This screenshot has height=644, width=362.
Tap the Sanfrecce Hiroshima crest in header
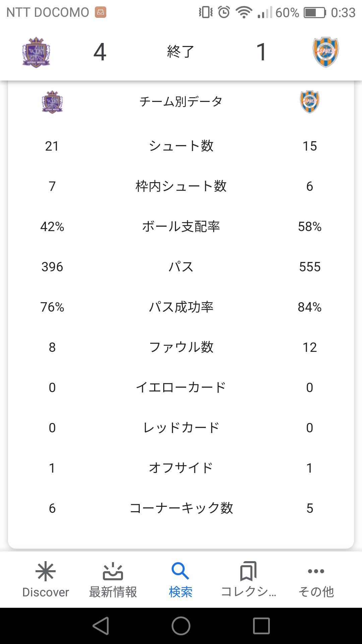pos(36,52)
